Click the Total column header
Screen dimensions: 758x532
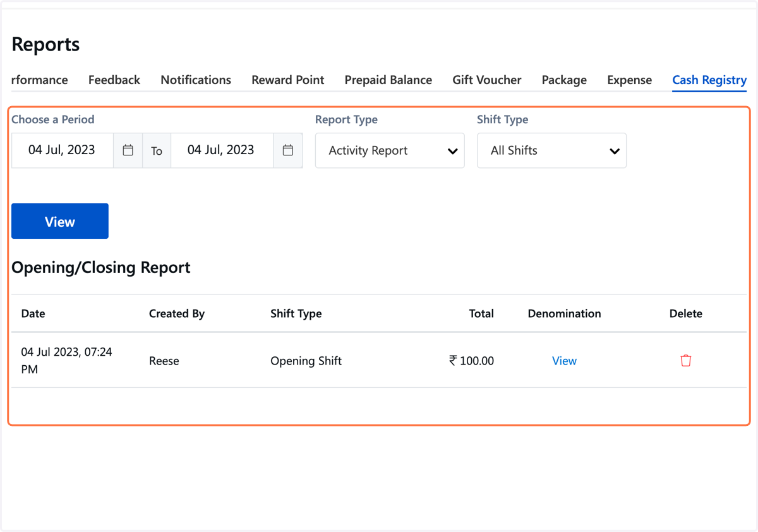(x=481, y=313)
